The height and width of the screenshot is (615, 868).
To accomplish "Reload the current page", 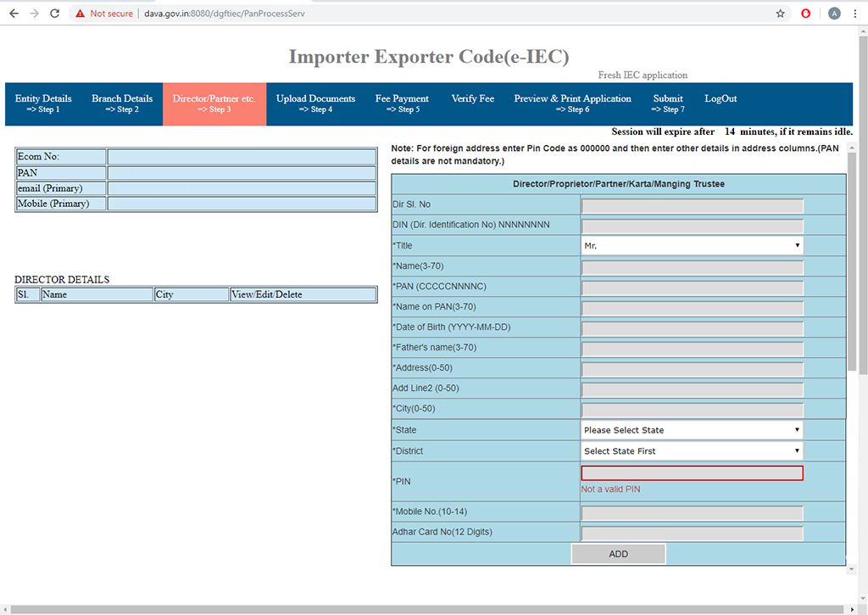I will [54, 13].
